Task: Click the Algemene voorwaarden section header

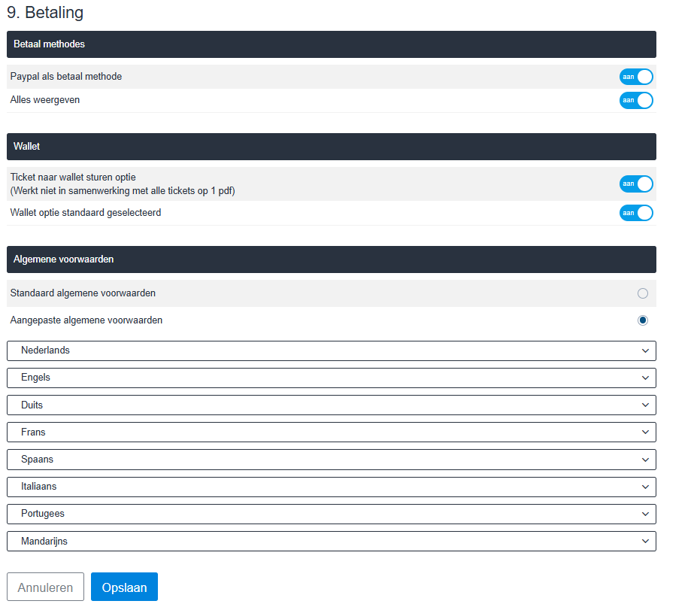Action: pos(331,259)
